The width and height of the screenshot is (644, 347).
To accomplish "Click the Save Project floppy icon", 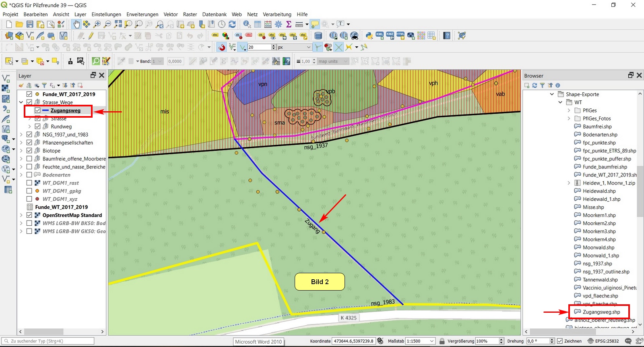I will tap(30, 24).
